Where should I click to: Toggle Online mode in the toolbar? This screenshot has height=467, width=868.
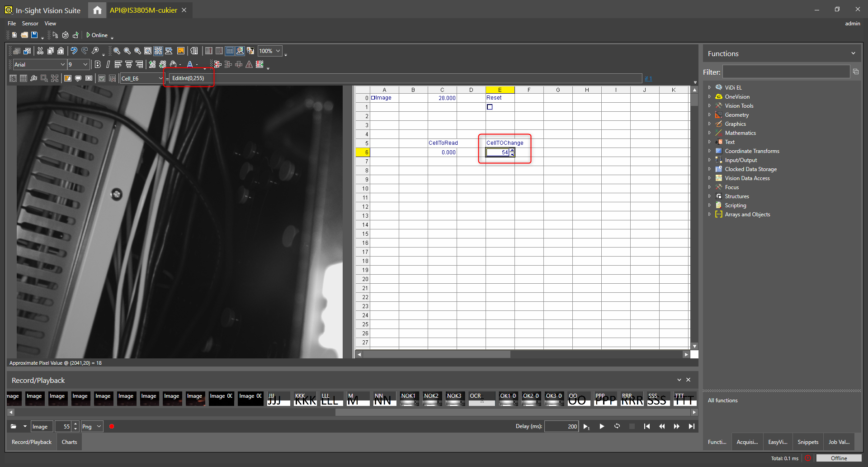click(96, 35)
